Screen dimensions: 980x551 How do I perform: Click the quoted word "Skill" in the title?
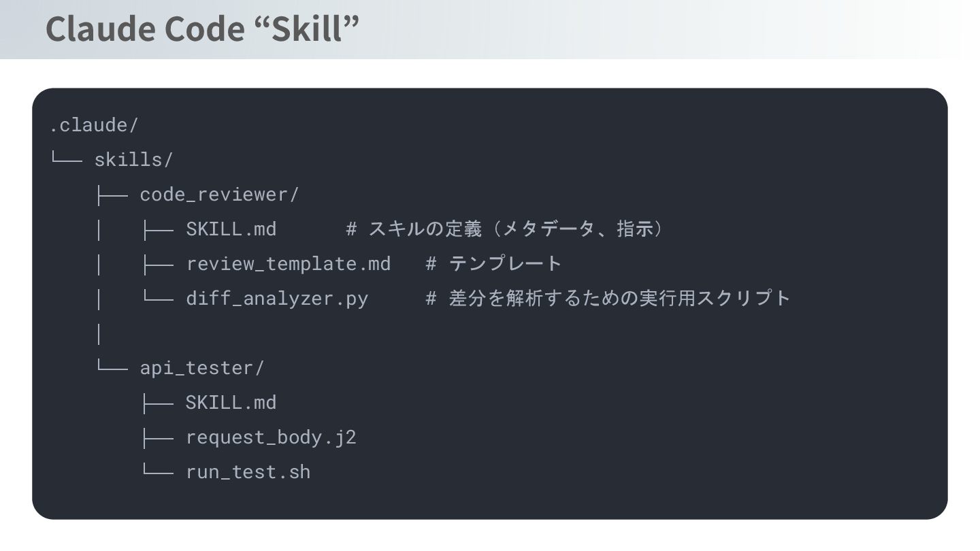pyautogui.click(x=314, y=29)
